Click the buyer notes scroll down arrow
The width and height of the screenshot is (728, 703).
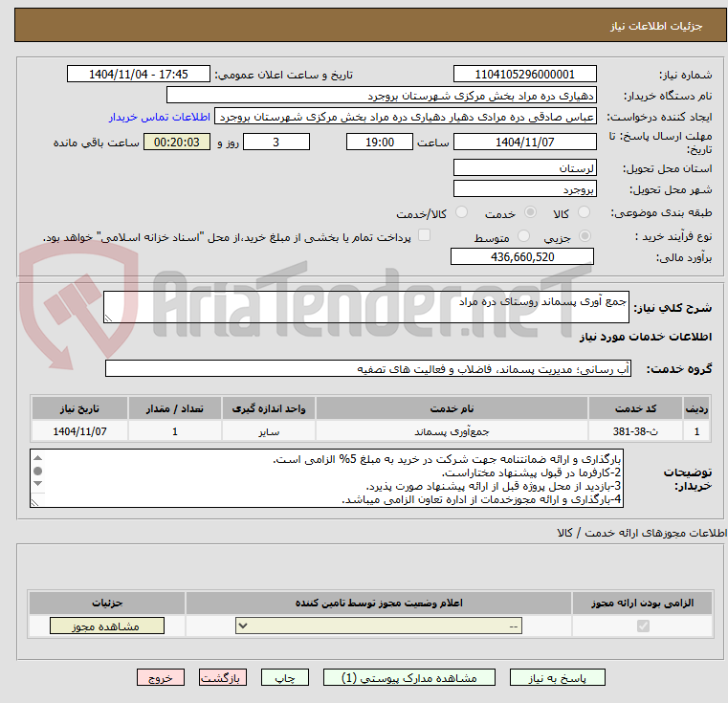pyautogui.click(x=38, y=483)
